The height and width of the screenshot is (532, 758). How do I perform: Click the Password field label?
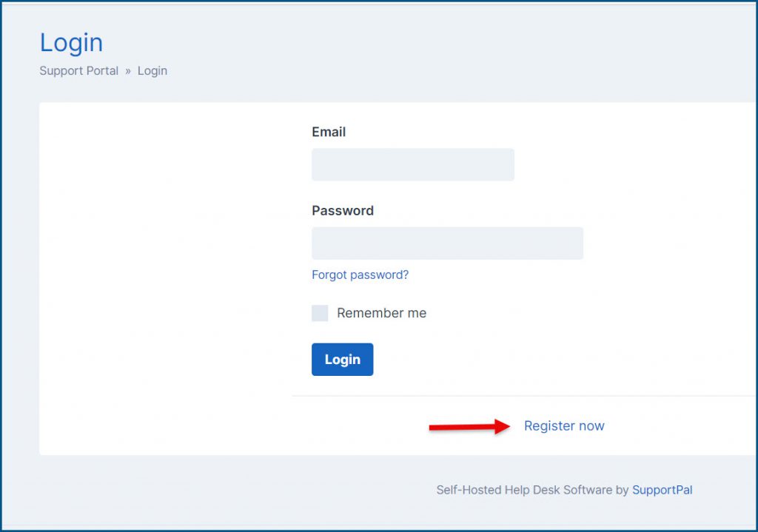(x=343, y=211)
